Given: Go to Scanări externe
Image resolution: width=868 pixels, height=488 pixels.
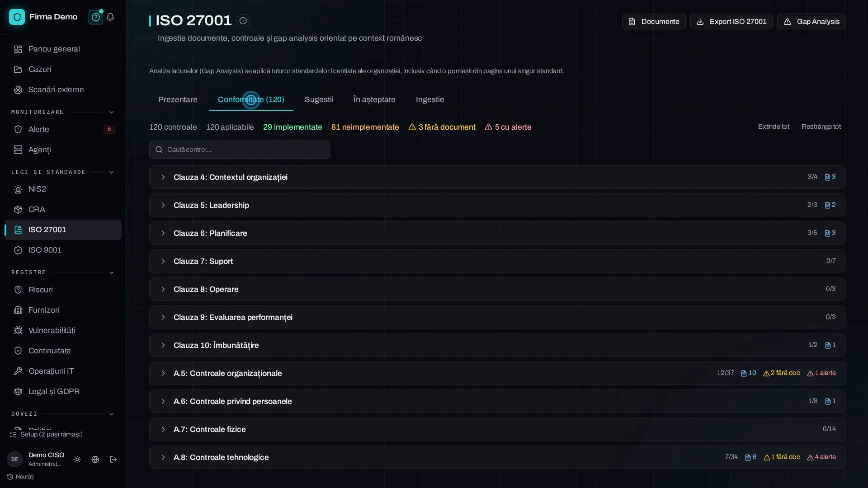Looking at the screenshot, I should [x=63, y=89].
